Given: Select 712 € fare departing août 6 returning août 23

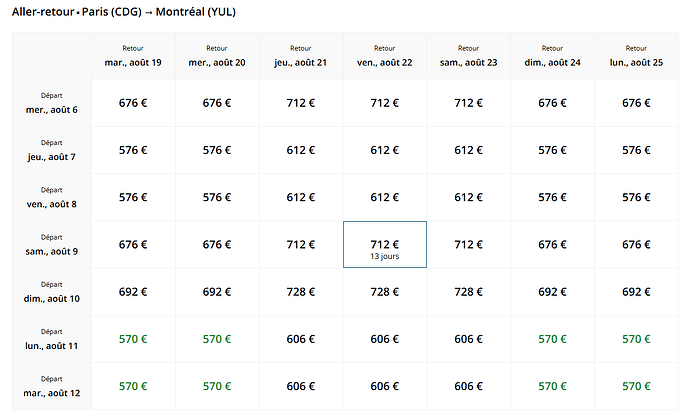Looking at the screenshot, I should point(468,103).
